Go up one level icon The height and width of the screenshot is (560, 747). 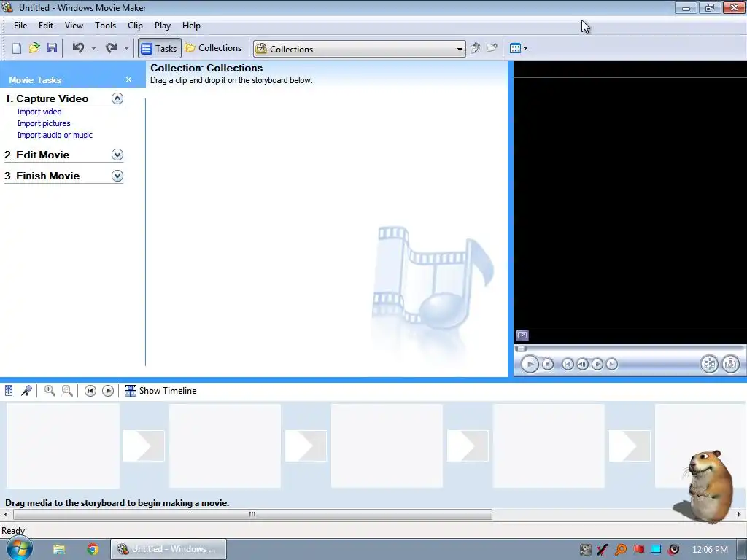pos(475,48)
